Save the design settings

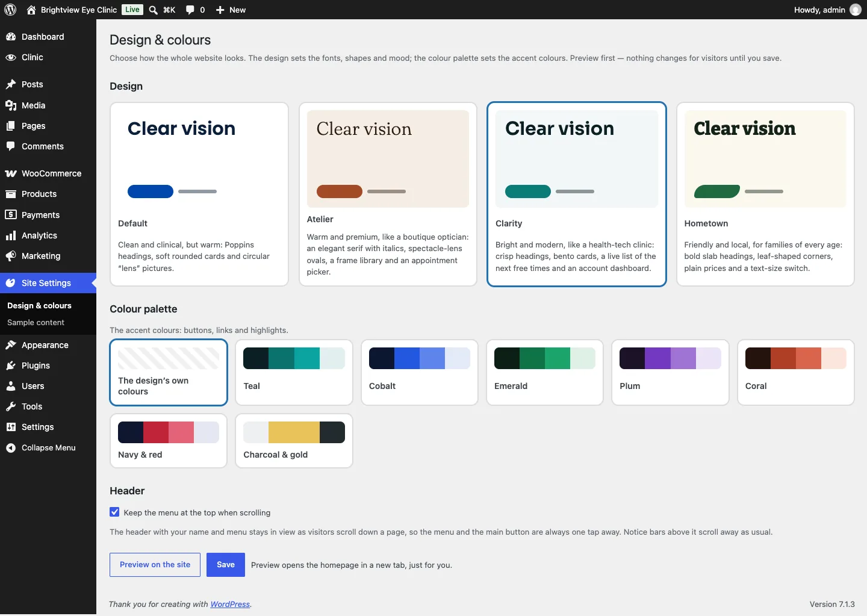point(226,565)
